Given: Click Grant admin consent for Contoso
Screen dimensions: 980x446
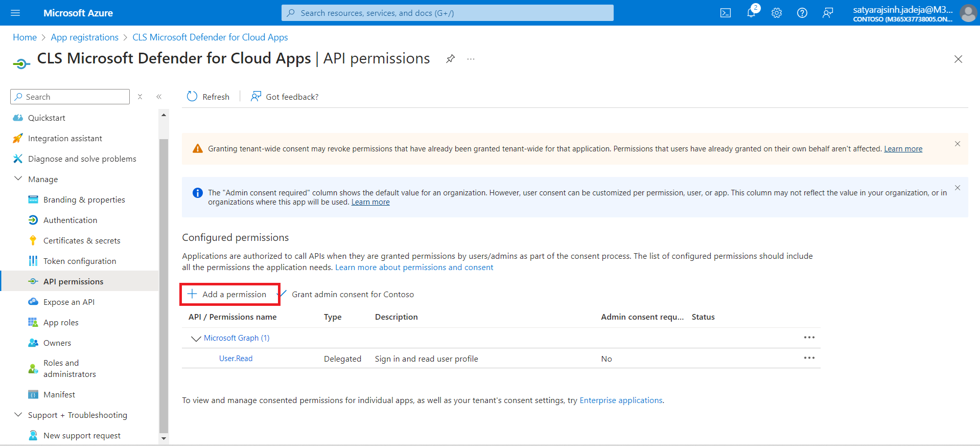Looking at the screenshot, I should (x=353, y=294).
